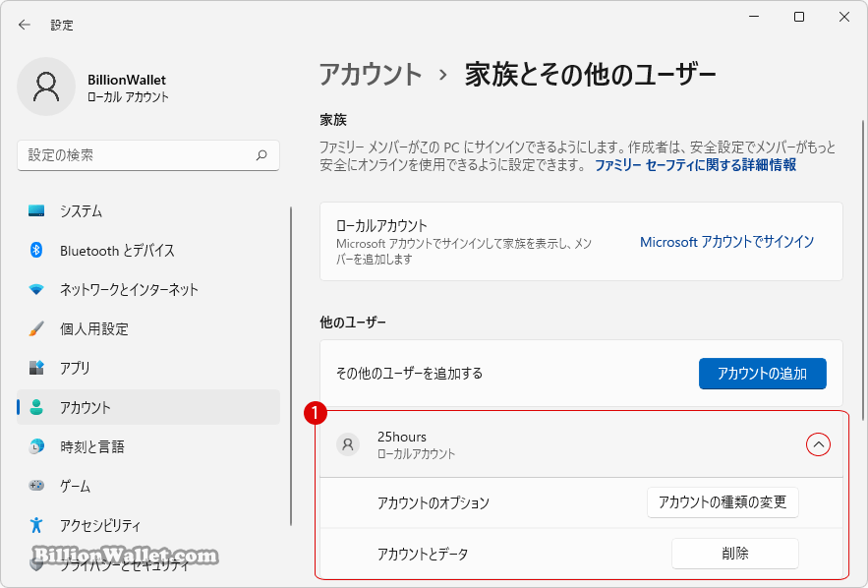The height and width of the screenshot is (588, 868).
Task: Click the アクセシビリティ figure icon
Action: click(x=36, y=525)
